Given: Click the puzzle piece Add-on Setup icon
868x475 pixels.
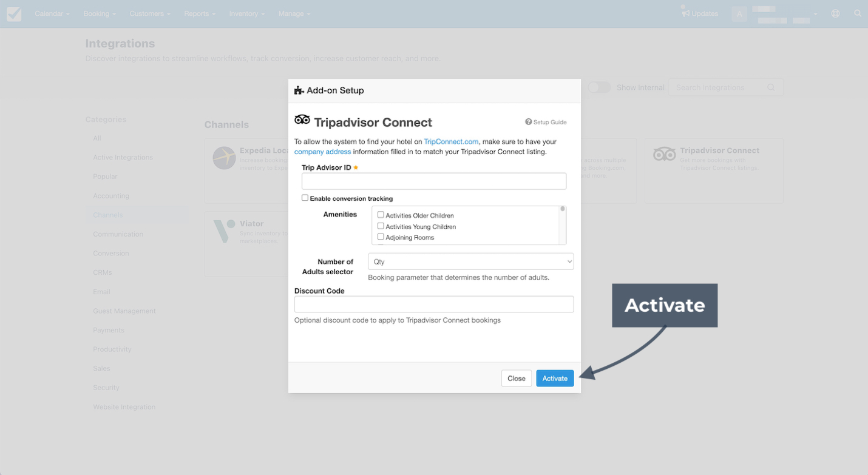Looking at the screenshot, I should coord(299,90).
